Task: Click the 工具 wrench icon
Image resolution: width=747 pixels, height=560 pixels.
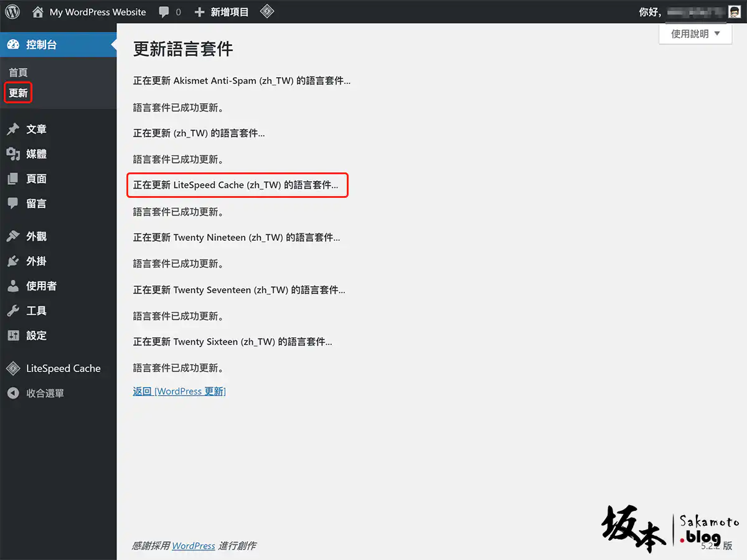Action: tap(13, 311)
